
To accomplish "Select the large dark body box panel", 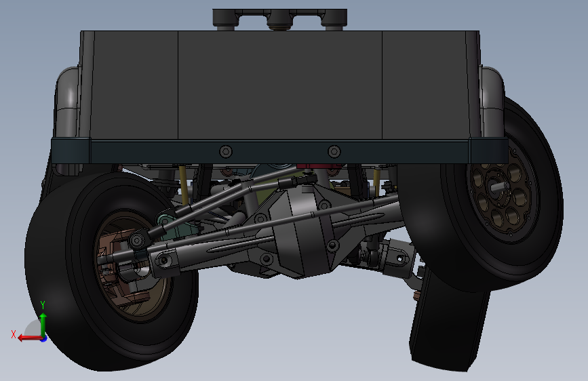I will 279,85.
